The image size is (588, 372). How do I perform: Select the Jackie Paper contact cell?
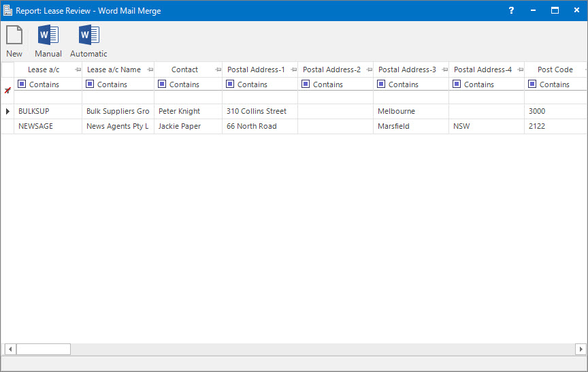click(x=189, y=127)
